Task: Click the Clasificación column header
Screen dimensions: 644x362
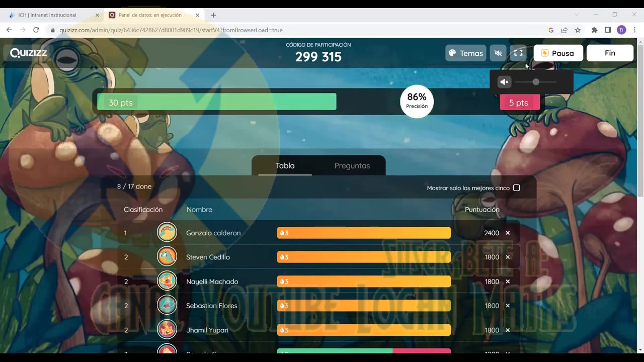Action: (x=143, y=210)
